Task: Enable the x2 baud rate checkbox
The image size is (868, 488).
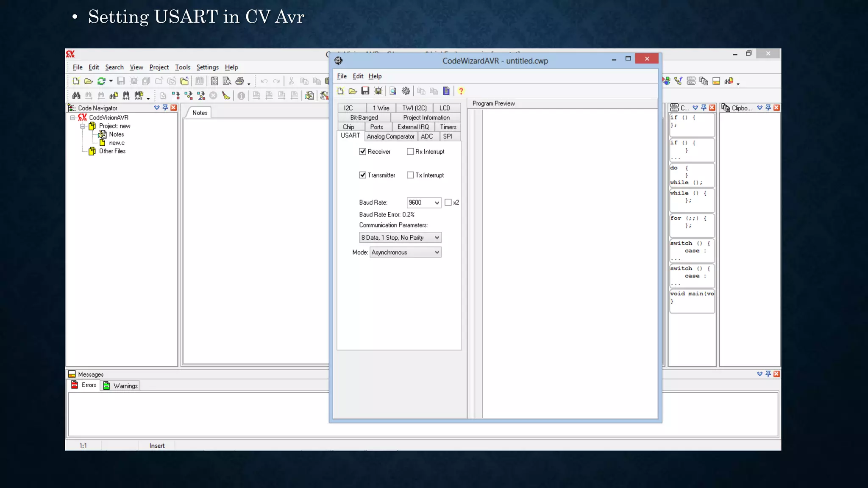Action: [448, 202]
